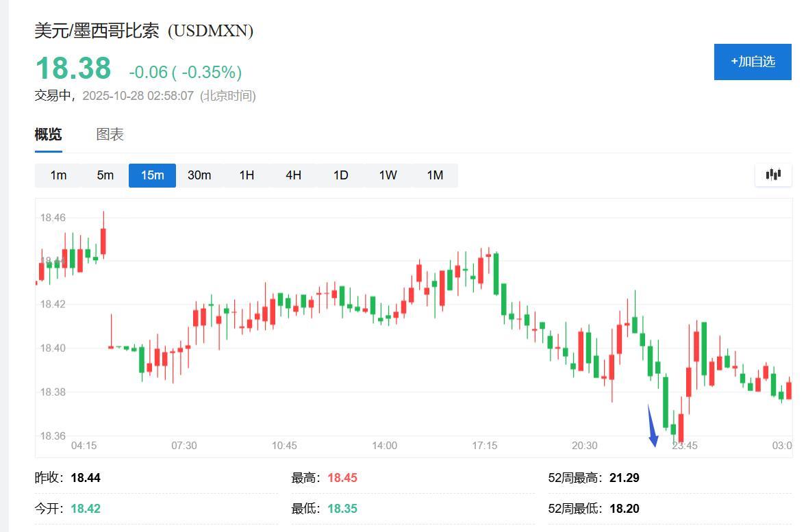Open the 图表 tab
The image size is (806, 532).
point(110,134)
